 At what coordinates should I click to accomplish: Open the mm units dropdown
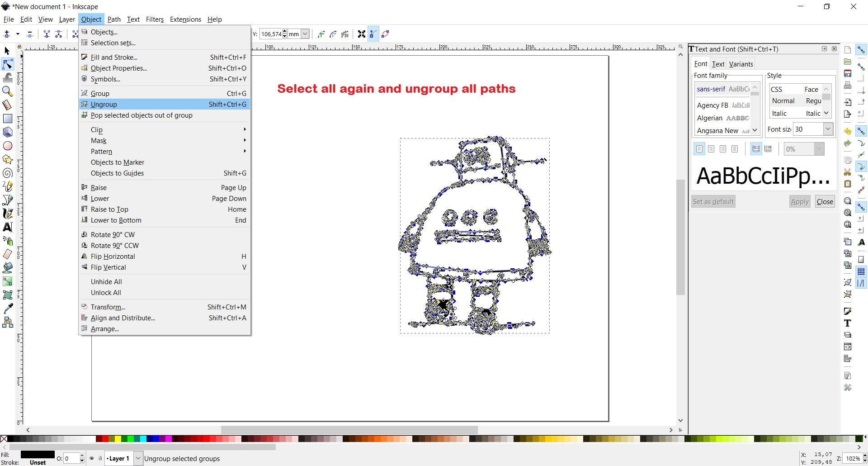pyautogui.click(x=305, y=34)
